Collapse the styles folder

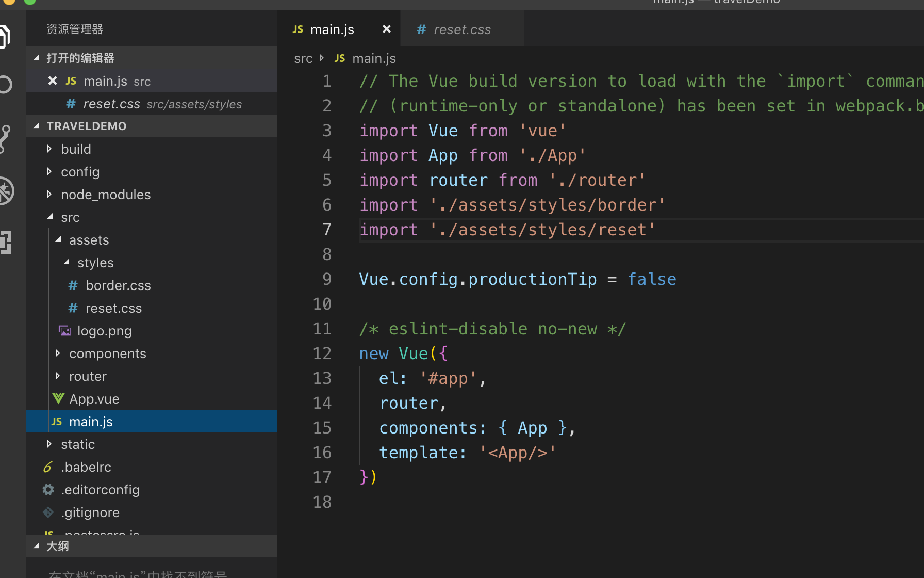coord(67,262)
